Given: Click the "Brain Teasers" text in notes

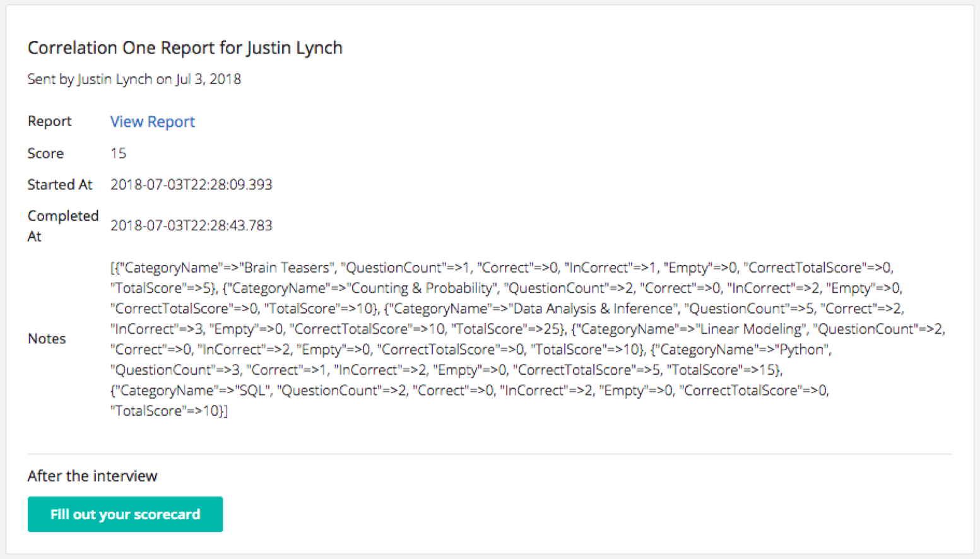Looking at the screenshot, I should [x=286, y=268].
